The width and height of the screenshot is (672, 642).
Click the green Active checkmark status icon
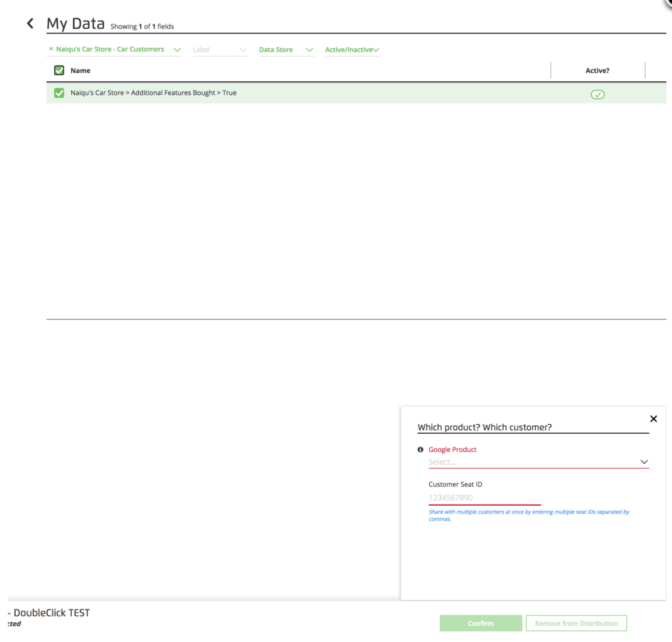597,94
